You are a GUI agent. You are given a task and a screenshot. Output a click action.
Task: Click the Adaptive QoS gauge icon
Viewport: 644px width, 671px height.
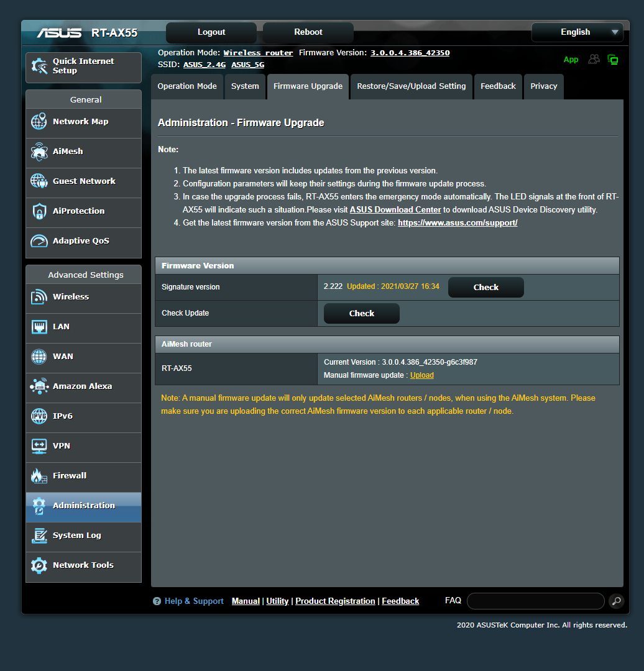point(39,241)
